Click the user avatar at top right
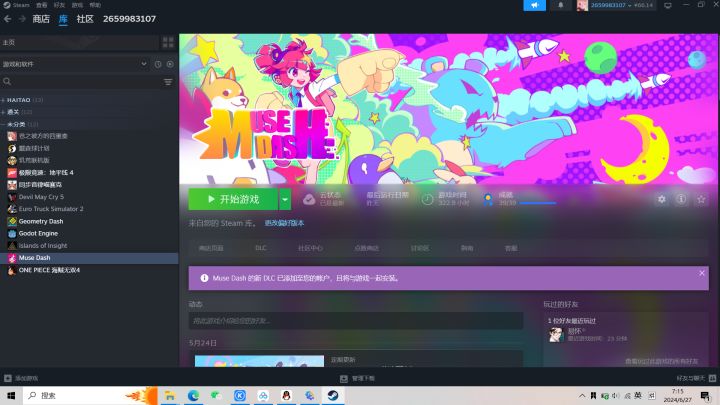Screen dimensions: 720x405 (582, 5)
